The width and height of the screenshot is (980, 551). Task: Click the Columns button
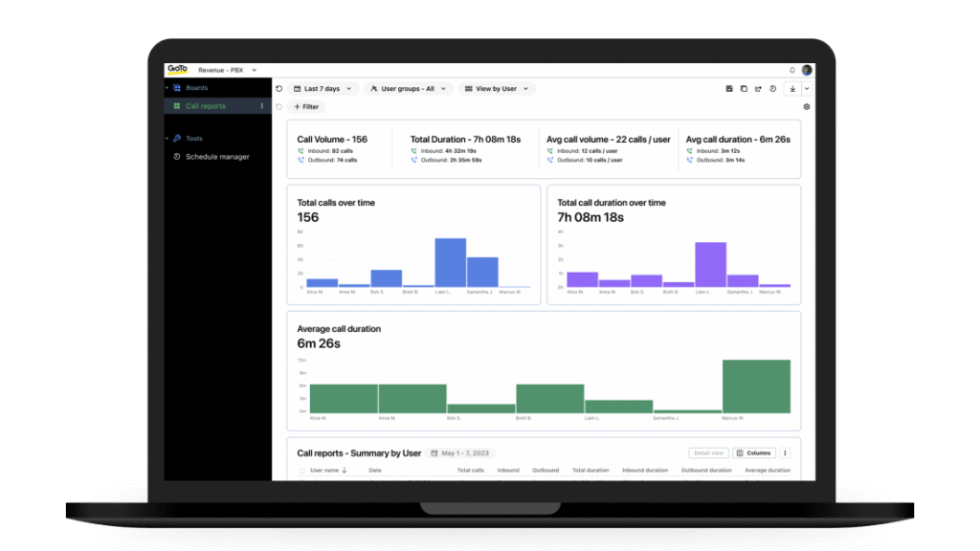point(754,453)
